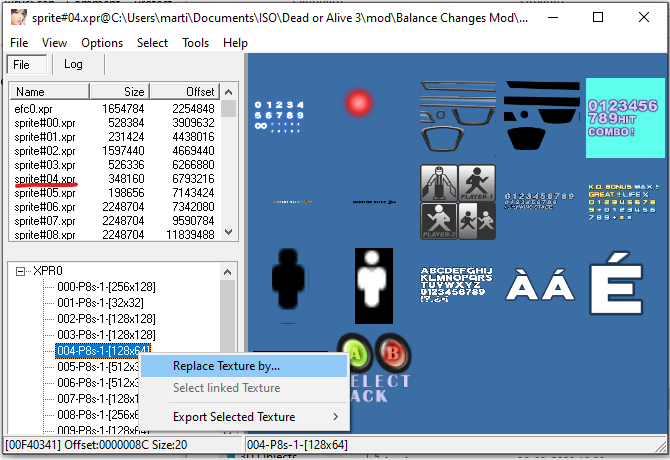Select the 000-P8s-1-[256x128] texture node

click(106, 286)
